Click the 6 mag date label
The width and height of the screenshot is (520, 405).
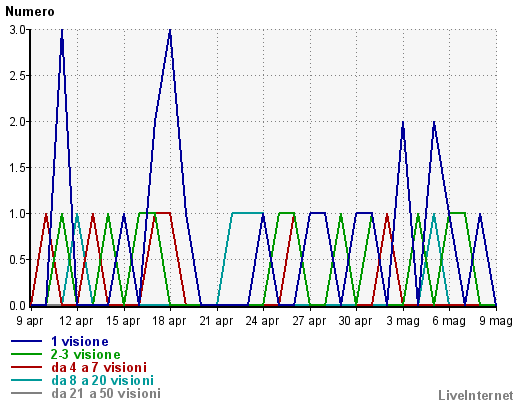(449, 321)
